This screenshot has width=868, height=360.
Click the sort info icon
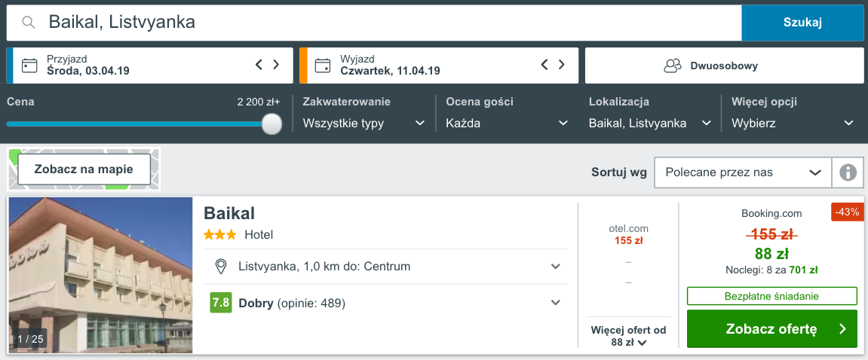click(848, 172)
